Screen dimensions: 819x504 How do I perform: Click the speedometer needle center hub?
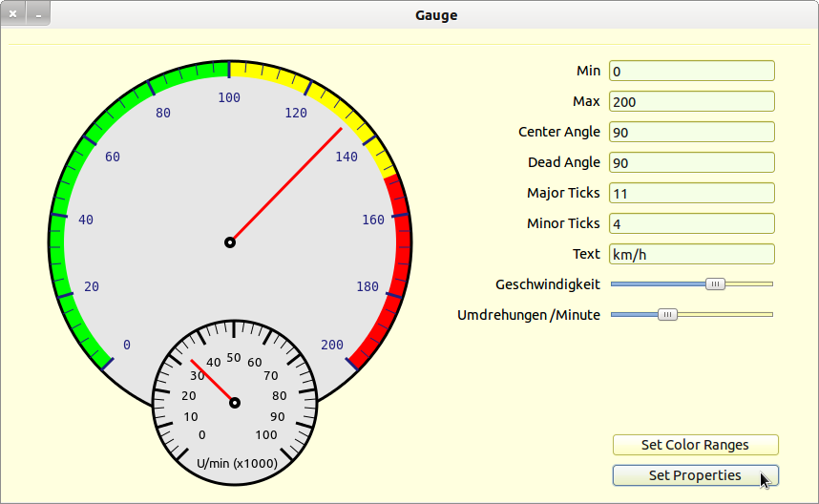(230, 242)
